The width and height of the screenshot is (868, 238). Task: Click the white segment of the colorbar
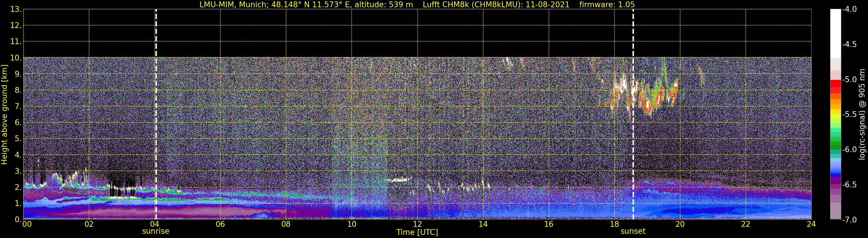(835, 33)
